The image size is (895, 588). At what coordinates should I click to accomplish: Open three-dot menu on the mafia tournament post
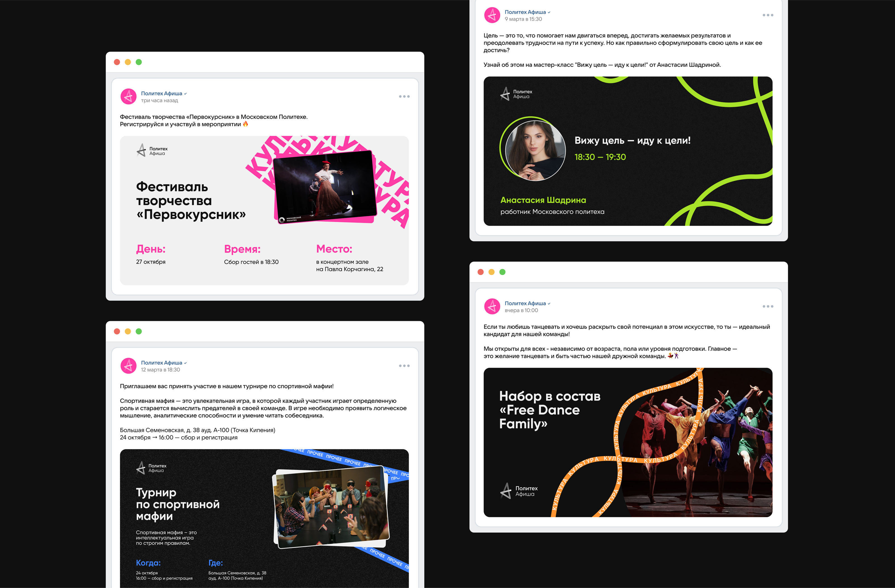click(404, 366)
